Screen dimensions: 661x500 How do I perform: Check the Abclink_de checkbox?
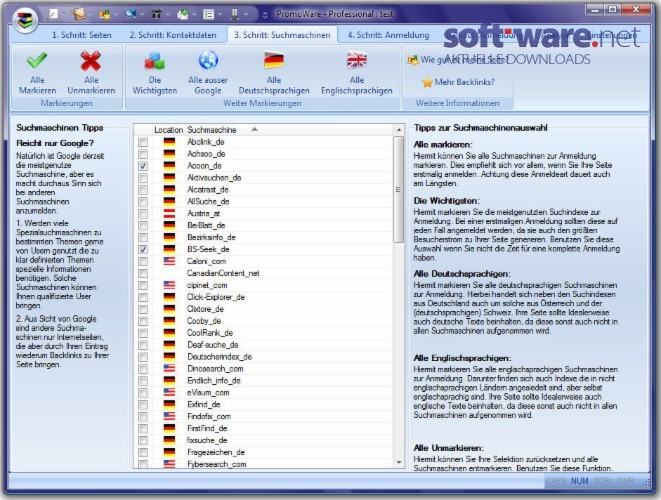[x=143, y=142]
